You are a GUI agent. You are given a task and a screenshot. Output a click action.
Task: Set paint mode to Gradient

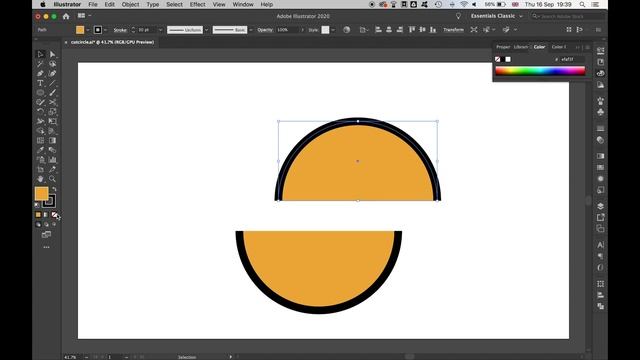(46, 215)
